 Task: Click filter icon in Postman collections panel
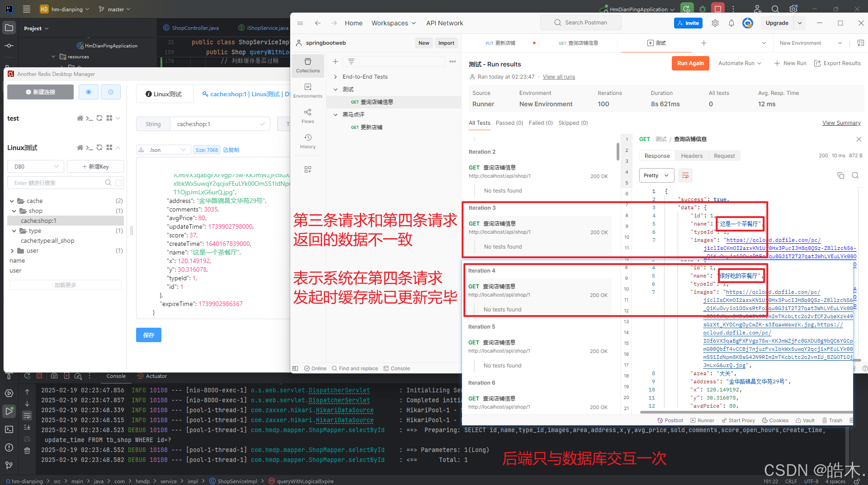[351, 61]
